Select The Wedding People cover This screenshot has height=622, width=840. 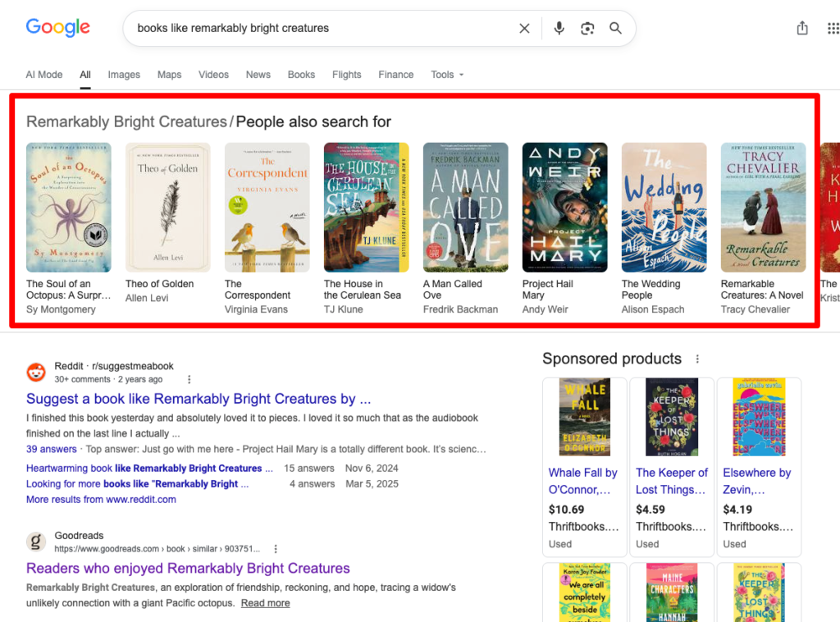pyautogui.click(x=664, y=208)
